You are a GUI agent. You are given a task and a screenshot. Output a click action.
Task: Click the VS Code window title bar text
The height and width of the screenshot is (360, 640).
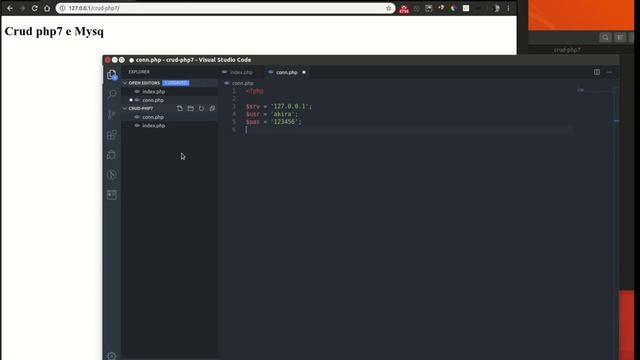[193, 60]
